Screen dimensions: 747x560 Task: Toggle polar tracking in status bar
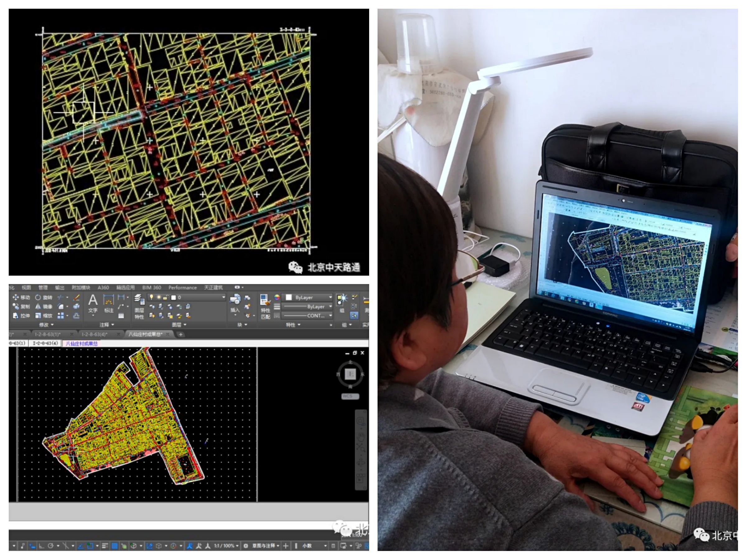(x=51, y=546)
